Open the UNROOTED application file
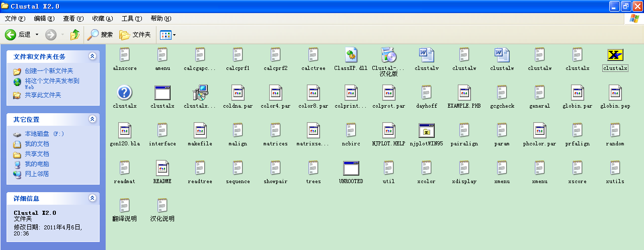The image size is (644, 250). (x=351, y=169)
